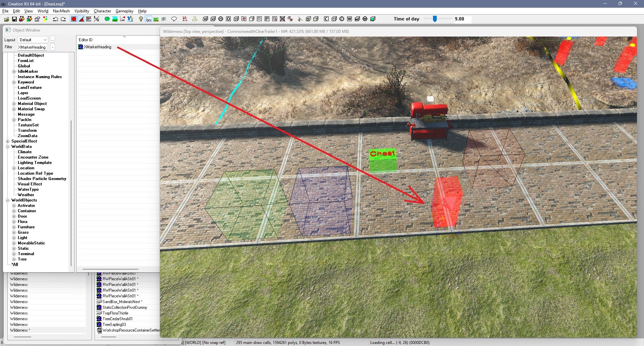The width and height of the screenshot is (644, 346).
Task: Click the Redo arrow icon
Action: click(63, 19)
